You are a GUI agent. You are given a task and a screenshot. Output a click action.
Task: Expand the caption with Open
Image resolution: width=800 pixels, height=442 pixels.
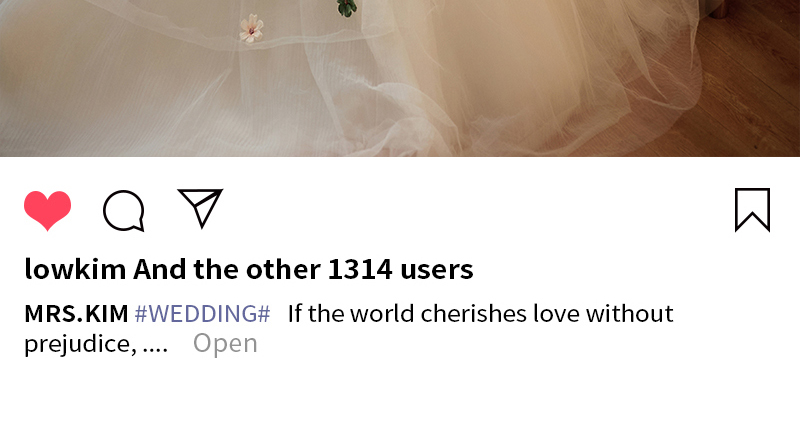[225, 343]
